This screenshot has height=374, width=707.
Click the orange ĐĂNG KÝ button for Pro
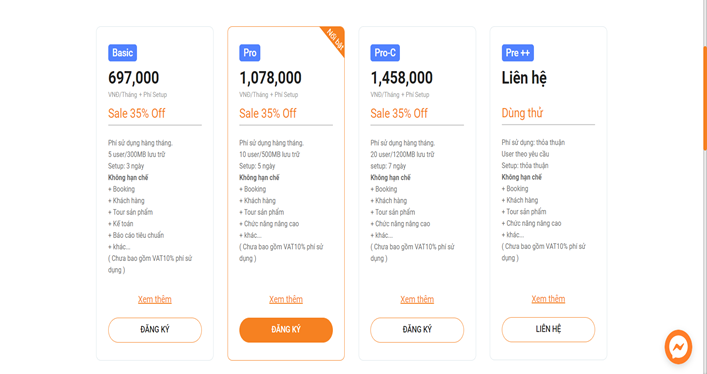[286, 330]
